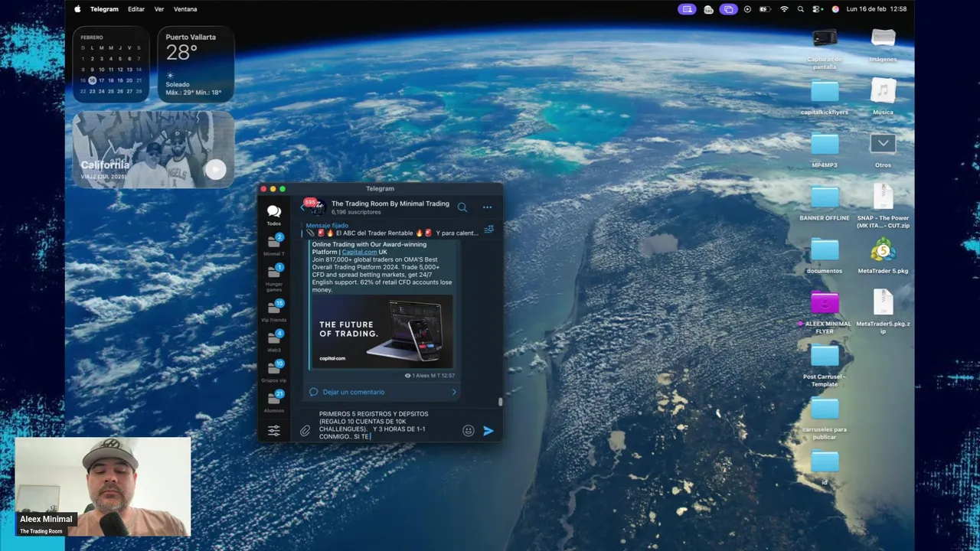Click the Telegram chat scrollbar thumb
Image resolution: width=980 pixels, height=551 pixels.
point(501,401)
